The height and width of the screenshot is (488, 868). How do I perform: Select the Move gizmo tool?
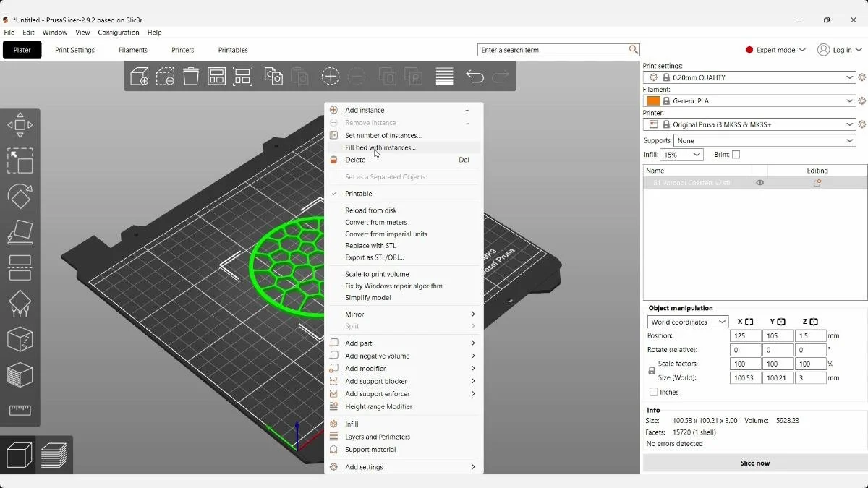(20, 125)
